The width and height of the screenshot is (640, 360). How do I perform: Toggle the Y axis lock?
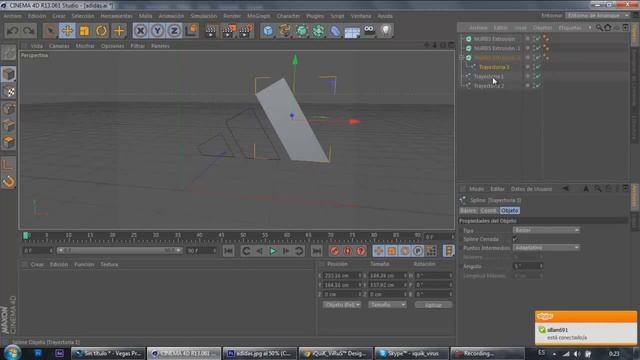click(x=158, y=31)
